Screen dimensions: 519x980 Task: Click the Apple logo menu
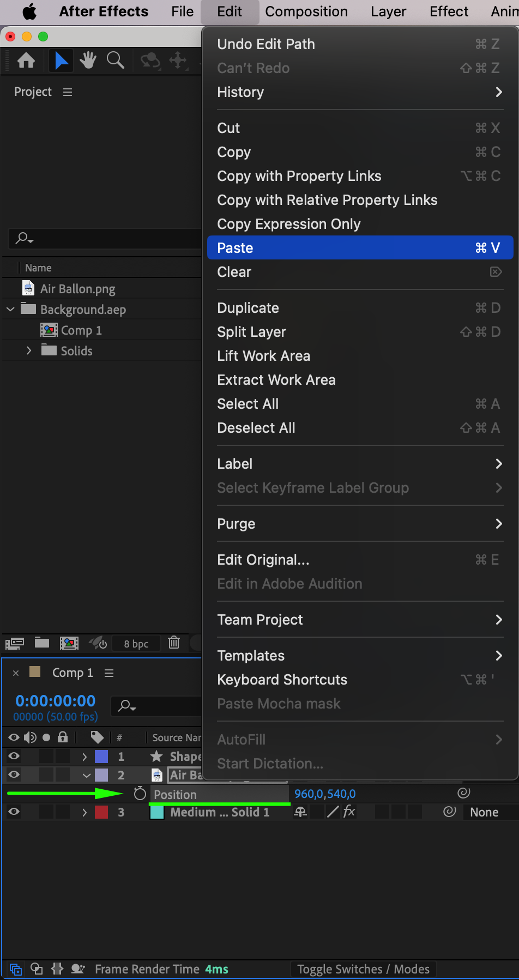point(29,11)
